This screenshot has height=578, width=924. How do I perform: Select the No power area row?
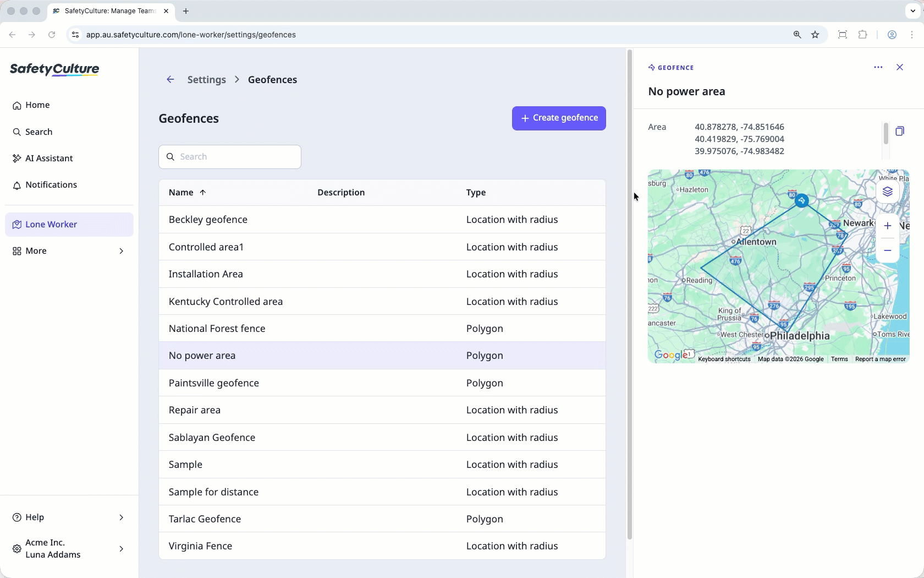[382, 356]
